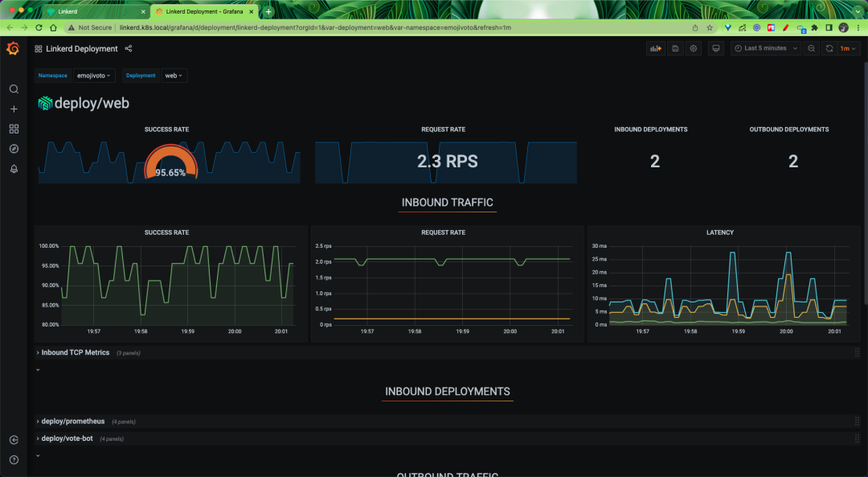The height and width of the screenshot is (477, 868).
Task: Open the Chrome three-dot menu
Action: point(858,27)
